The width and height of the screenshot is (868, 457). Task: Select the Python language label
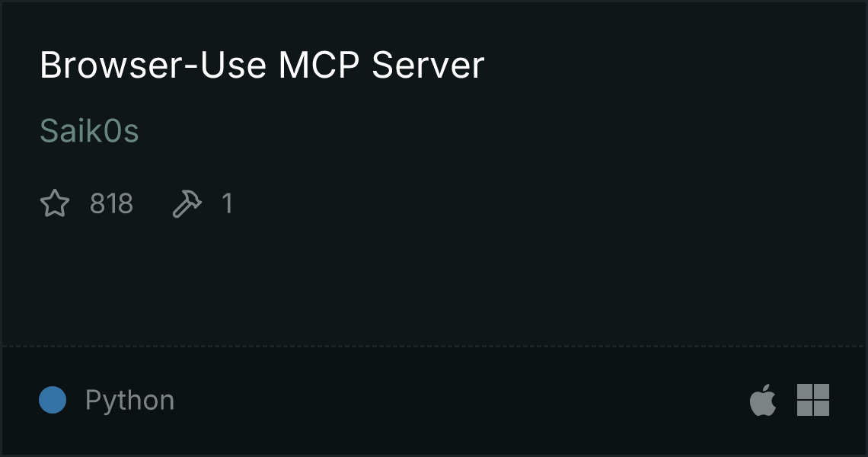[x=129, y=400]
